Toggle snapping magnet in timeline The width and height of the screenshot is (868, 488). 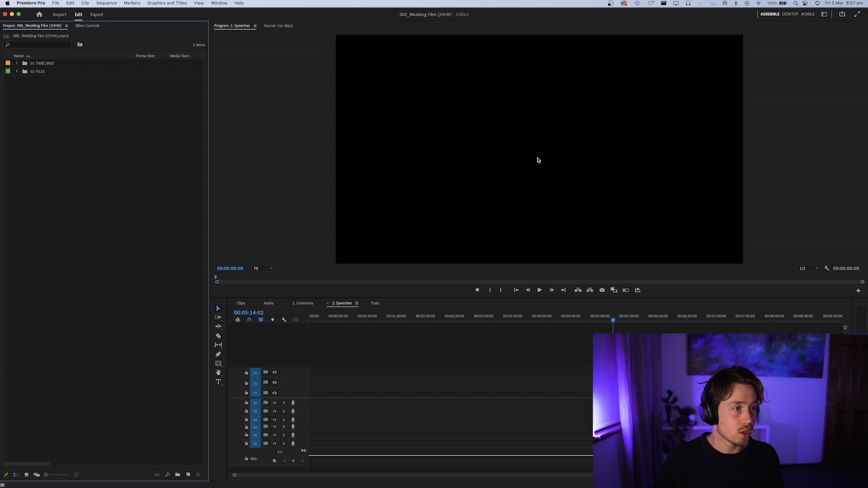coord(249,319)
